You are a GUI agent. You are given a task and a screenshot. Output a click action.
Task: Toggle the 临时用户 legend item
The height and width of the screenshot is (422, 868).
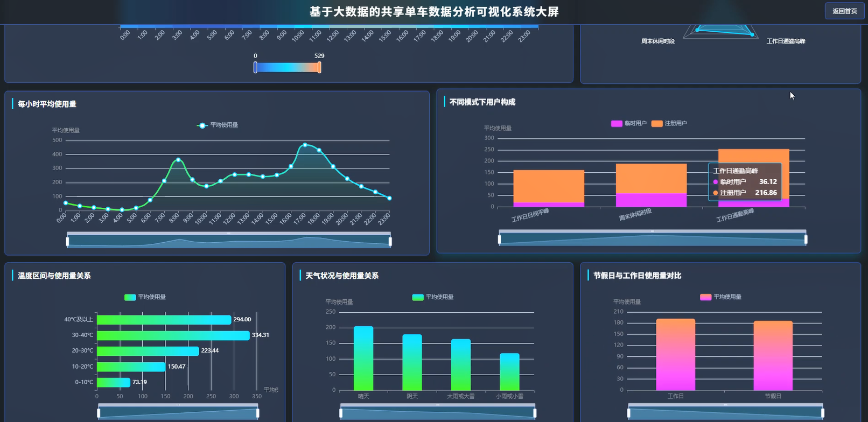tap(629, 123)
